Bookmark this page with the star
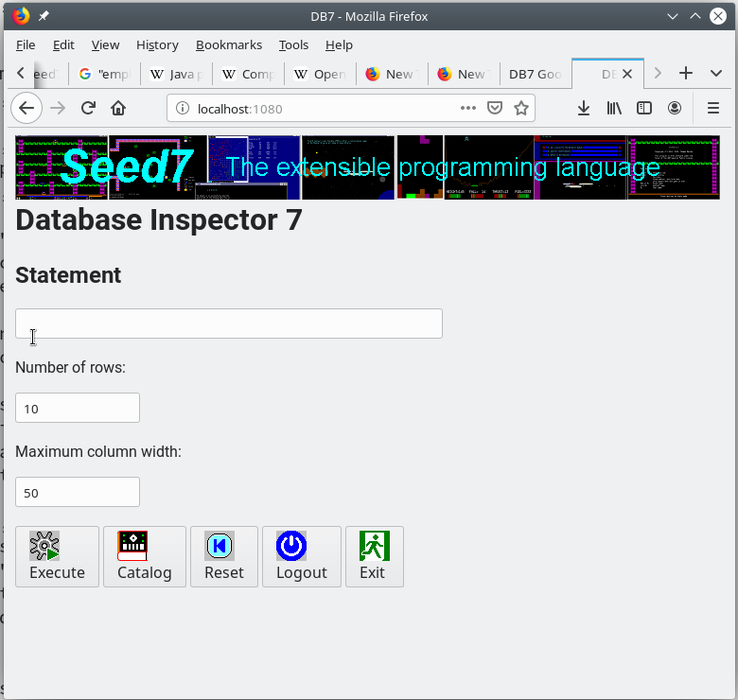Screen dimensions: 738x700 tap(521, 108)
